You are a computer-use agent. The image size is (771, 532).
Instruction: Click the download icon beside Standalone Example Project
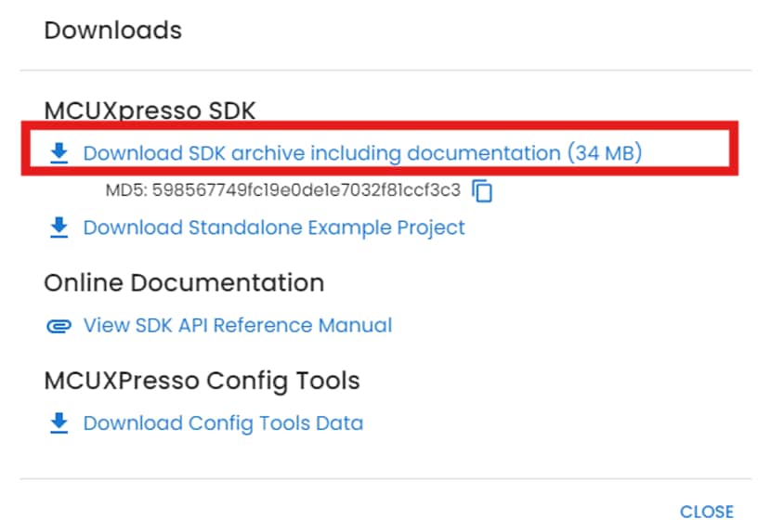click(x=59, y=227)
